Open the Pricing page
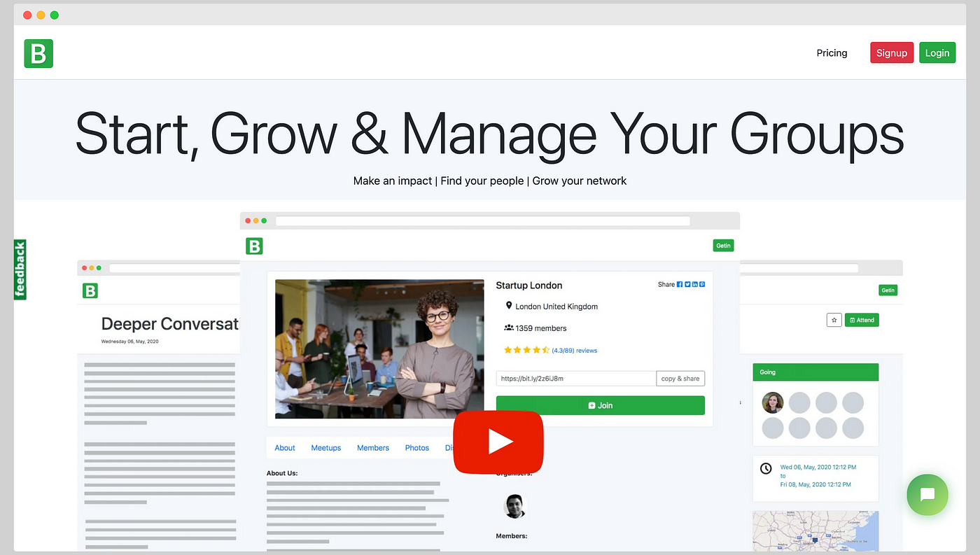This screenshot has width=980, height=555. point(832,52)
